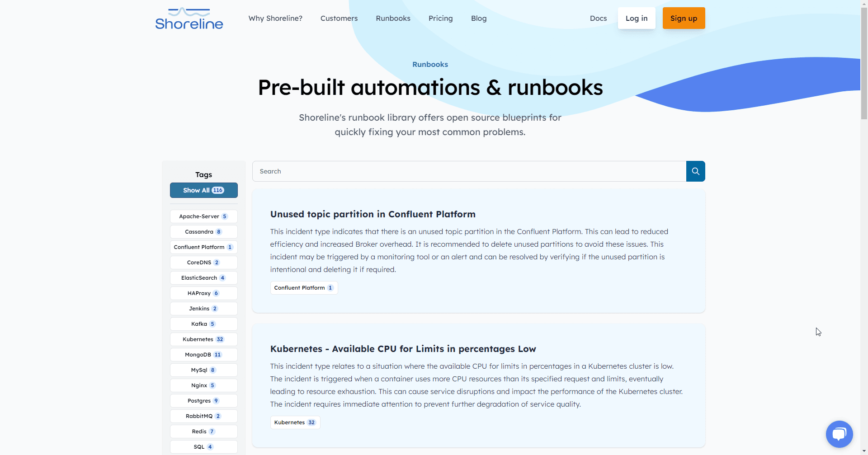Click the page vertical scrollbar down arrow
This screenshot has width=868, height=455.
pyautogui.click(x=864, y=451)
